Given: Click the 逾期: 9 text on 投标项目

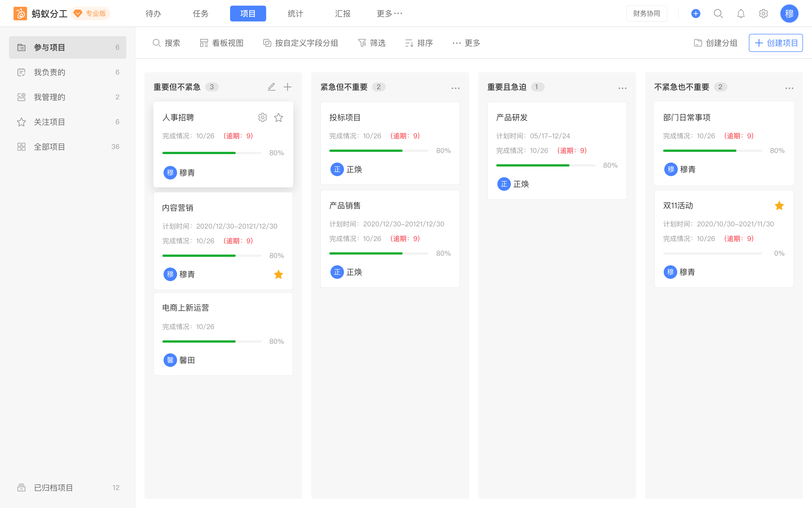Looking at the screenshot, I should 405,136.
